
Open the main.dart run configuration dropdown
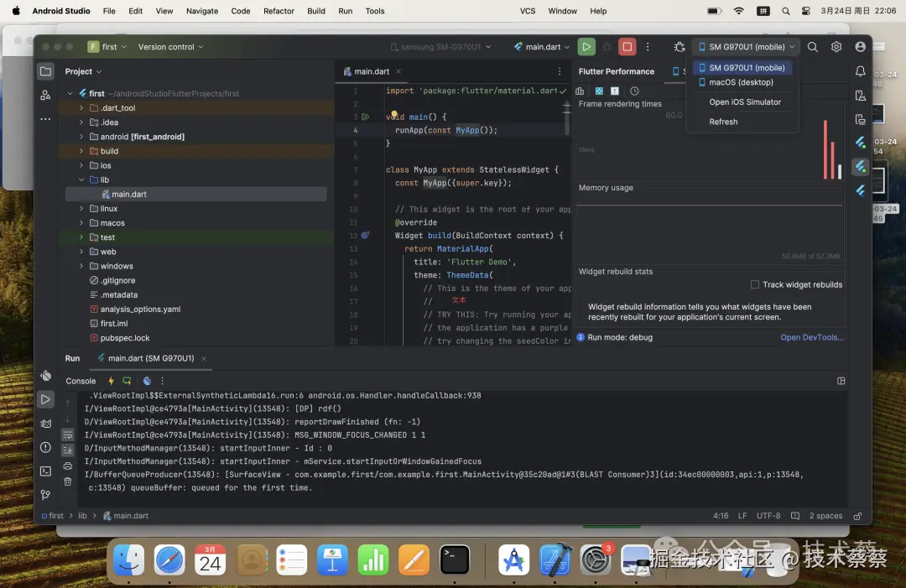click(x=542, y=47)
